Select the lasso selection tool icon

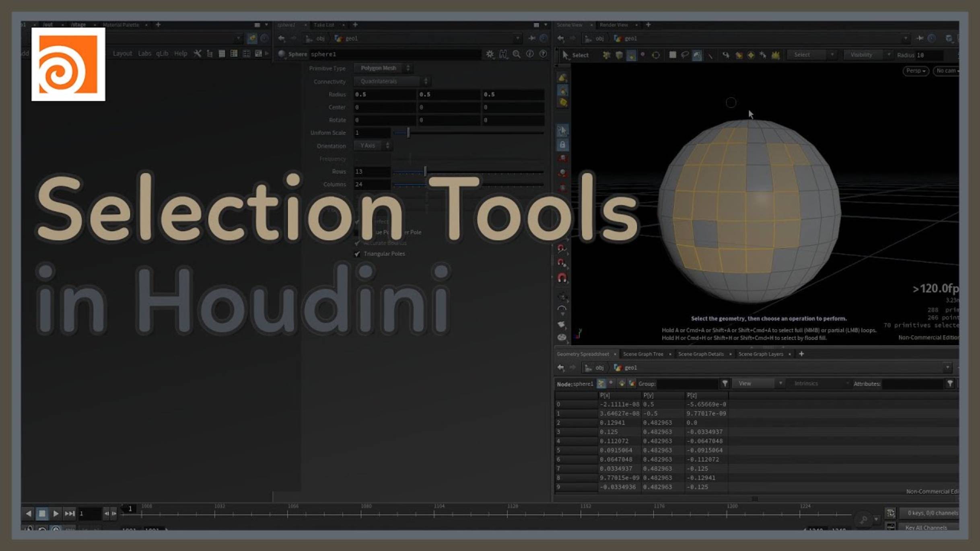pyautogui.click(x=684, y=55)
